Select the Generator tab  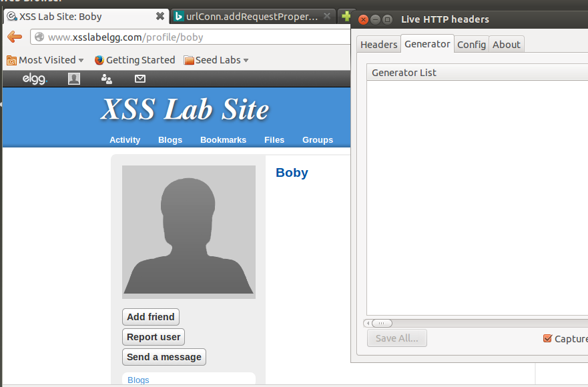point(427,44)
